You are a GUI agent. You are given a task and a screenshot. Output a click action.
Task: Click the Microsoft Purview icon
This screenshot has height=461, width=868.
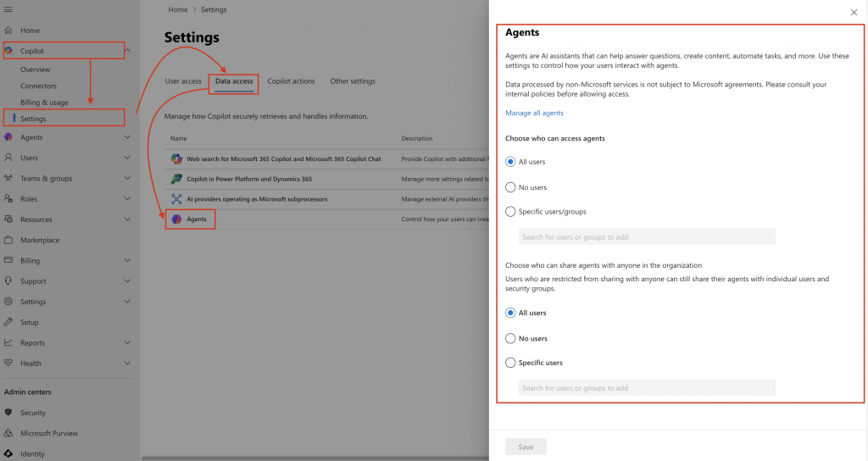8,433
